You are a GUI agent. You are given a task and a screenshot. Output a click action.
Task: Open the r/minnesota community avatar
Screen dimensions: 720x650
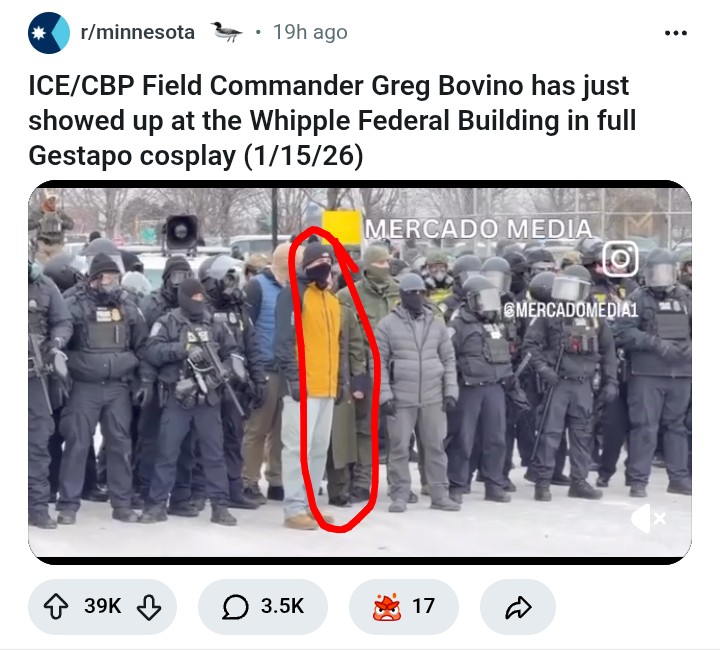pyautogui.click(x=49, y=33)
